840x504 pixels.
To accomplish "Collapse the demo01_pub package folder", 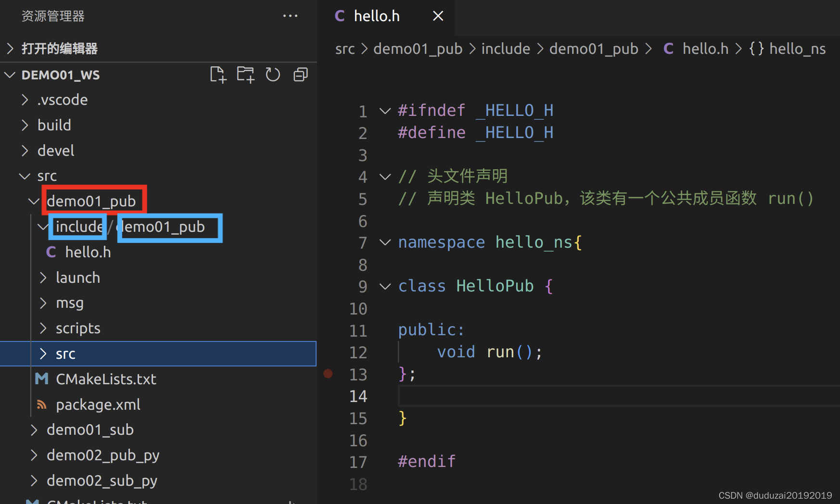I will [x=34, y=201].
